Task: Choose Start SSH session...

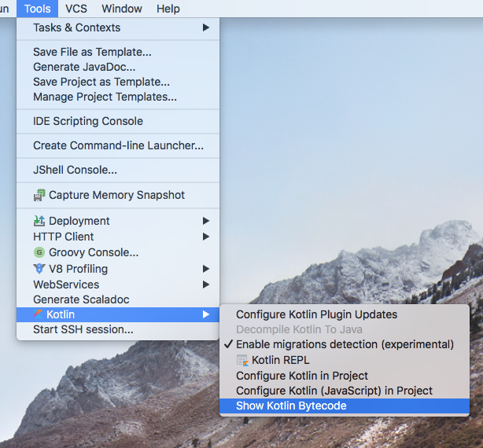Action: (x=118, y=329)
